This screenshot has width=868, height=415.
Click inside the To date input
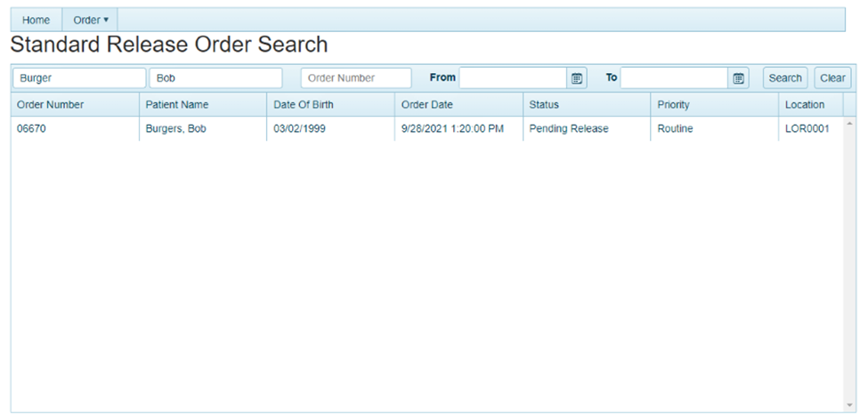pos(674,78)
